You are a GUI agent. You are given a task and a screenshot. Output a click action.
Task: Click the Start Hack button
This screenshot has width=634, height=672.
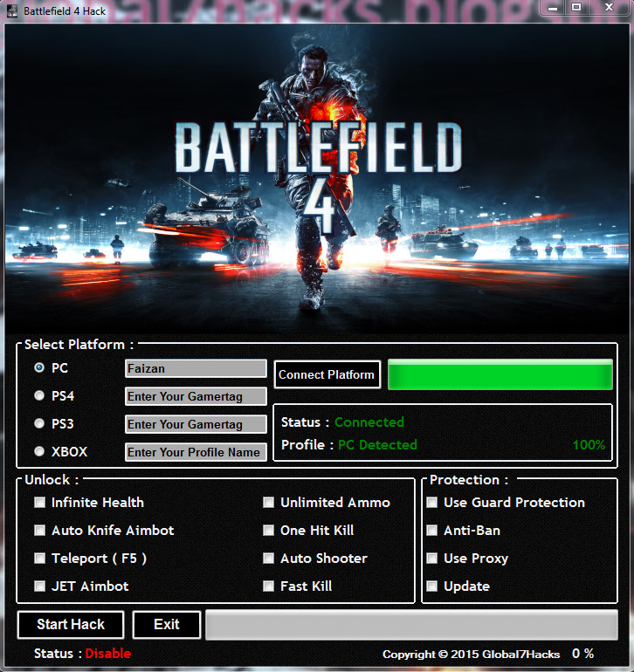coord(71,624)
